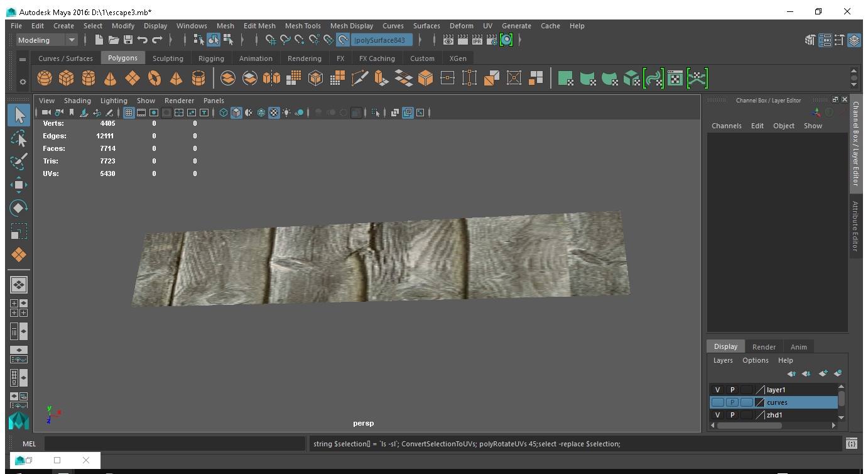Toggle playback P box of zhd1 layer
The image size is (868, 474).
pos(732,415)
